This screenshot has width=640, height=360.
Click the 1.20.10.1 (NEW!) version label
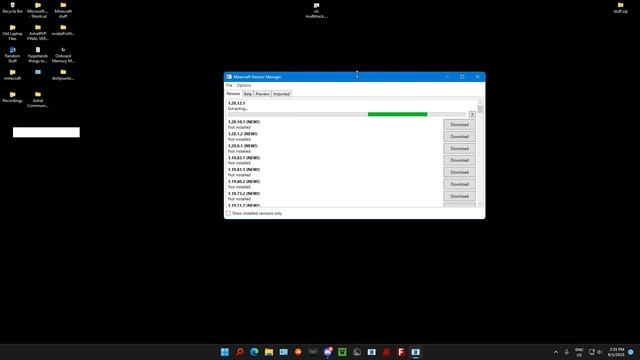coord(244,122)
